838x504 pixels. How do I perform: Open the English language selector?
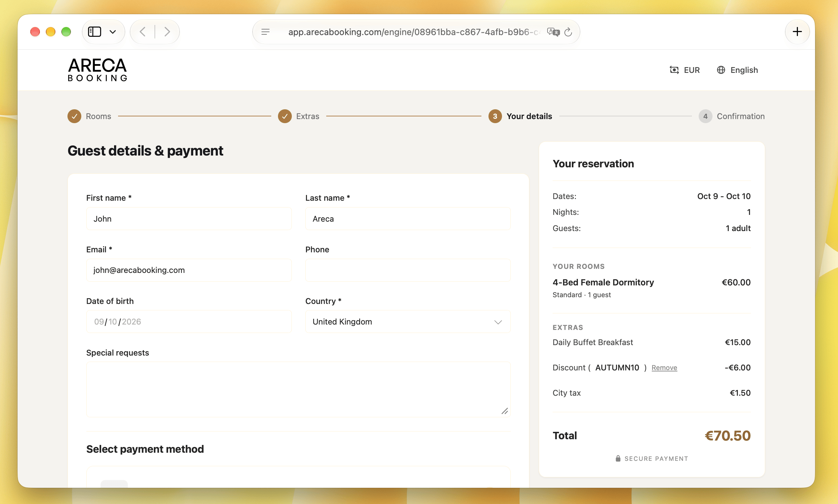coord(737,70)
